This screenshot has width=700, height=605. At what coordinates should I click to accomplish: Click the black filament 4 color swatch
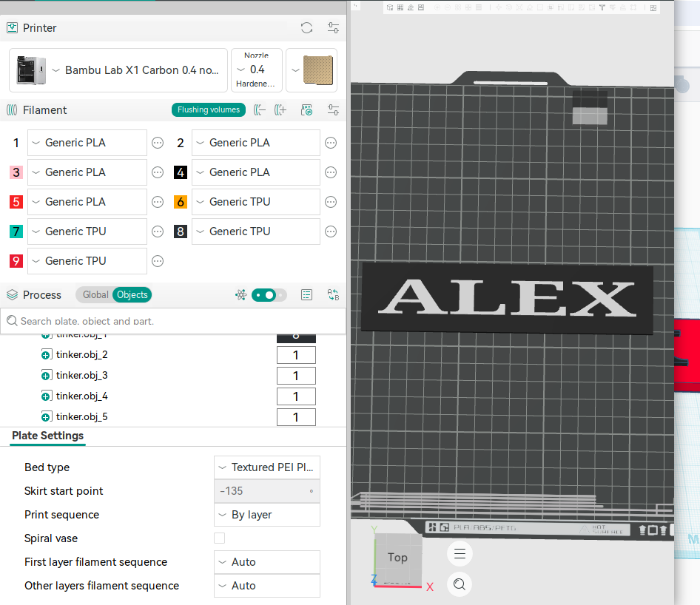181,172
